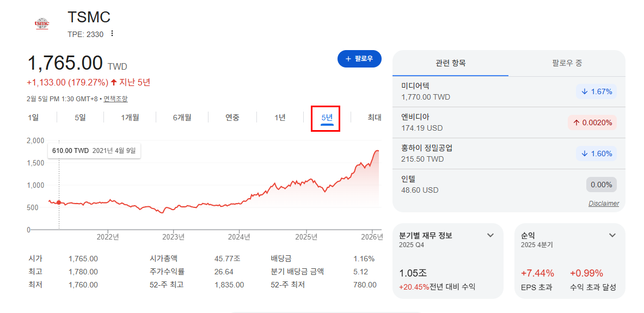Expand the 순익 card chevron
This screenshot has width=644, height=313.
pyautogui.click(x=612, y=235)
